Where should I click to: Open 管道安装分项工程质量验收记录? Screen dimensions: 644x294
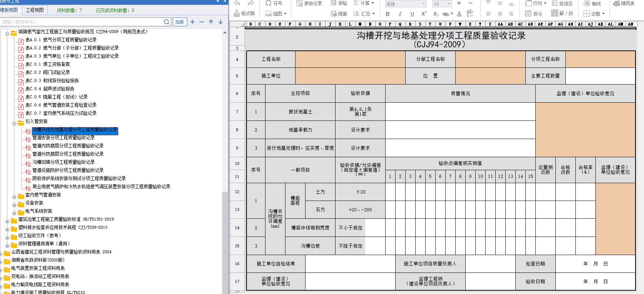coord(63,138)
